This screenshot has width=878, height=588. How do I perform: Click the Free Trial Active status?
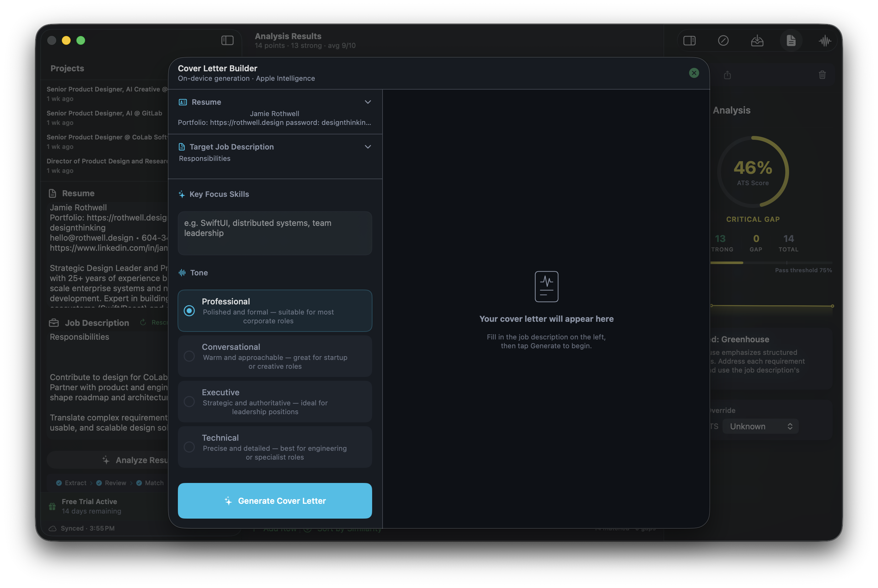[89, 502]
